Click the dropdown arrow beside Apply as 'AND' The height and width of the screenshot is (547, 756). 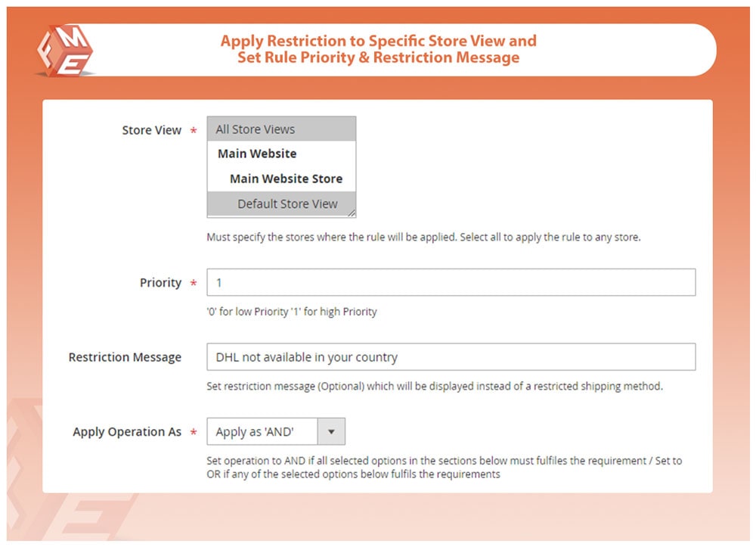point(331,432)
